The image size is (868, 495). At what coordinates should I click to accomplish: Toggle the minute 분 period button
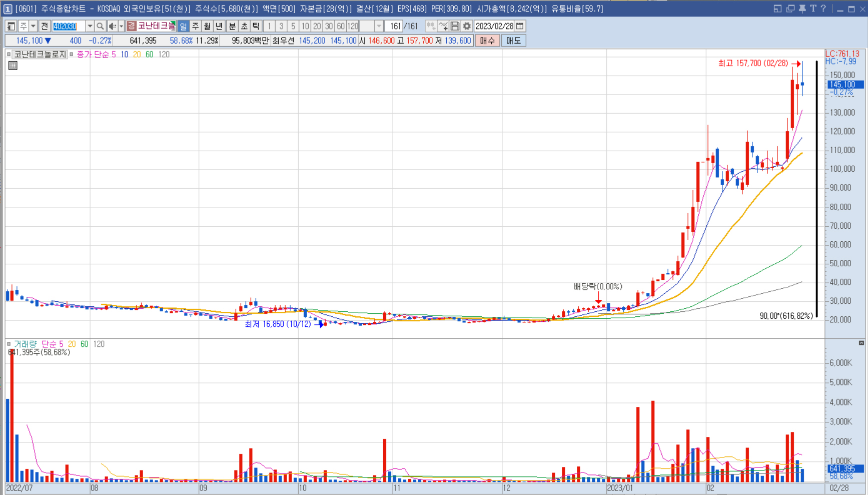click(232, 26)
